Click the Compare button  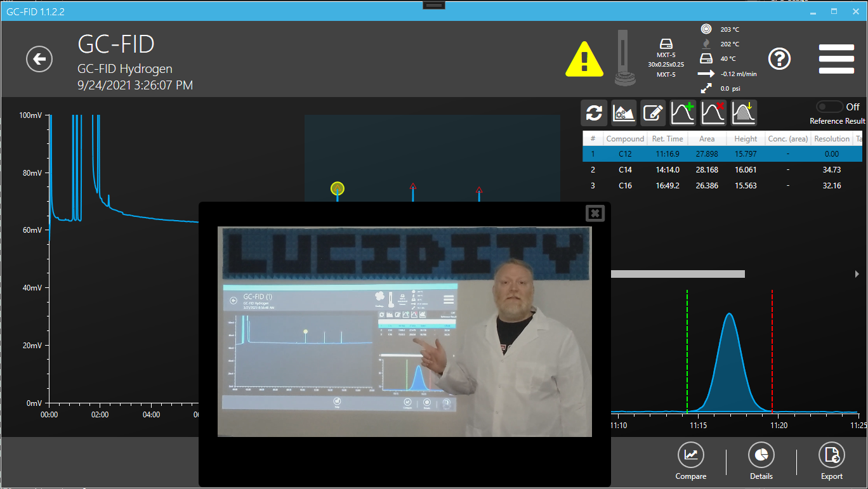click(x=690, y=461)
